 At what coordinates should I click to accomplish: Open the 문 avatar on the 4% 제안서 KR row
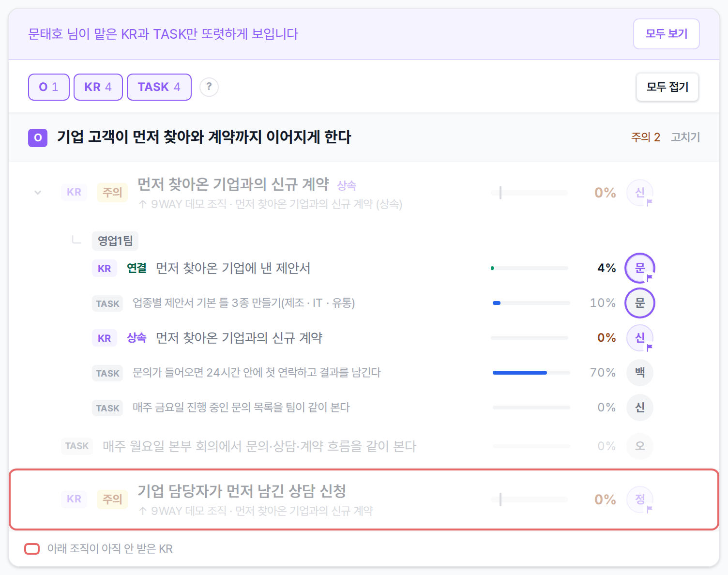tap(640, 268)
